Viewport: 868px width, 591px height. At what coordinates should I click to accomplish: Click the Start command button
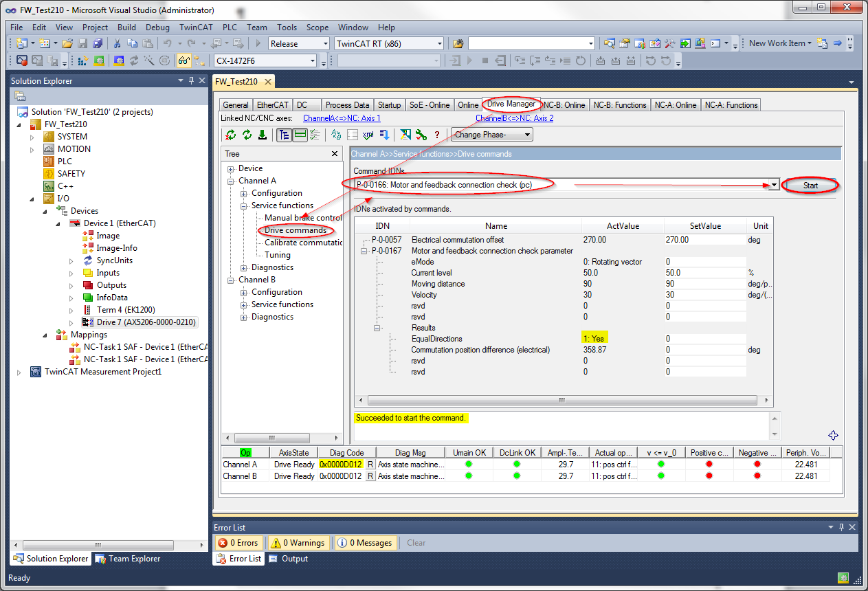(x=811, y=186)
